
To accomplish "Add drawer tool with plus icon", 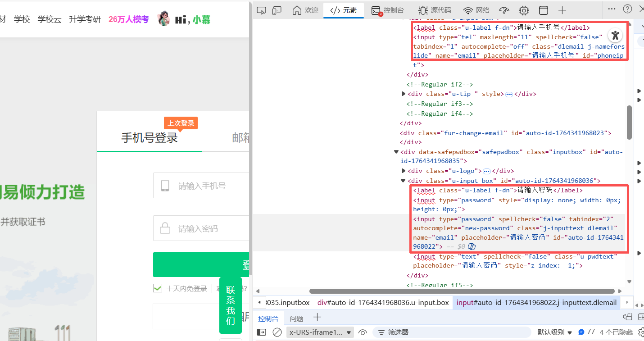I will [x=317, y=318].
